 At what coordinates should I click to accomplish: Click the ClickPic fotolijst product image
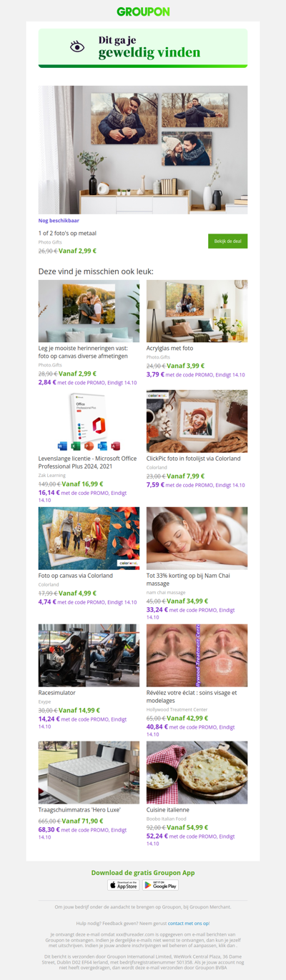tap(197, 421)
